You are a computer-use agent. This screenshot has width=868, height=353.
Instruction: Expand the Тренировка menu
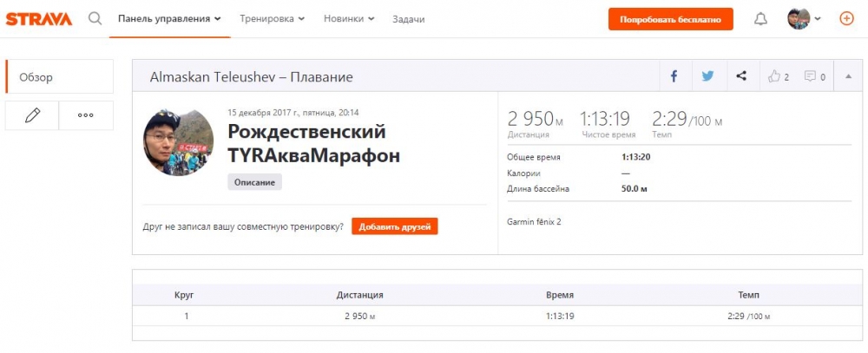click(272, 18)
